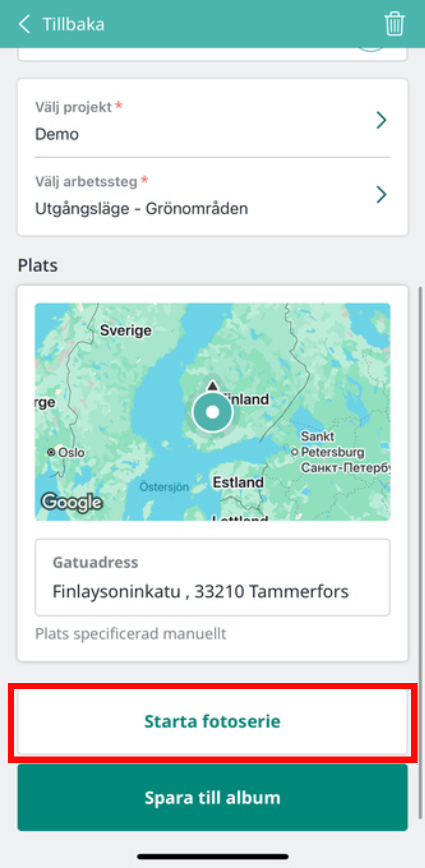Expand the Välj projekt chevron
The image size is (425, 868).
(x=381, y=120)
